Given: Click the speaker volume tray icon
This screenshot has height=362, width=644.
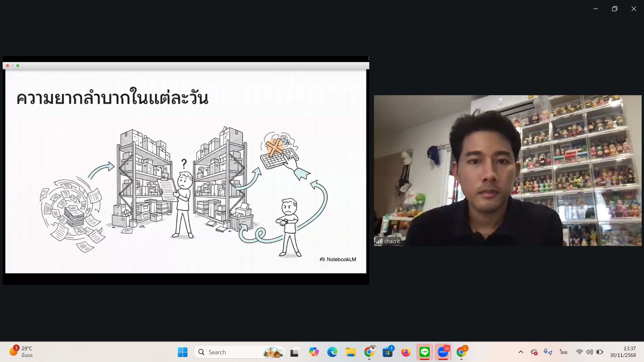Looking at the screenshot, I should 589,352.
